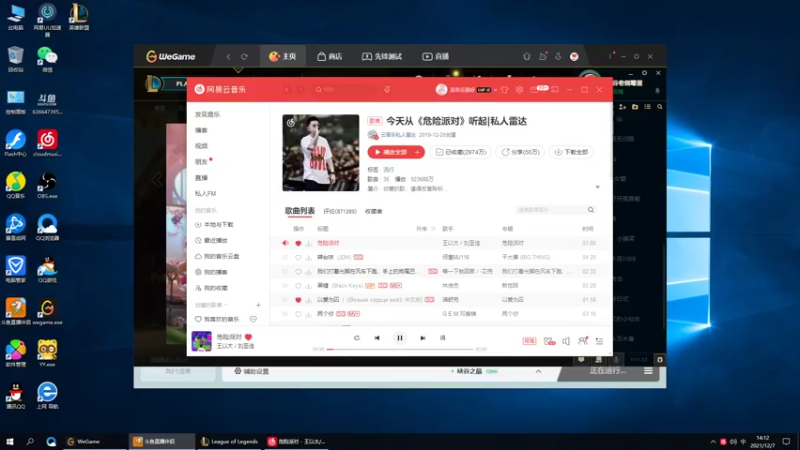Change the loop playback mode icon
The width and height of the screenshot is (800, 450).
click(357, 338)
